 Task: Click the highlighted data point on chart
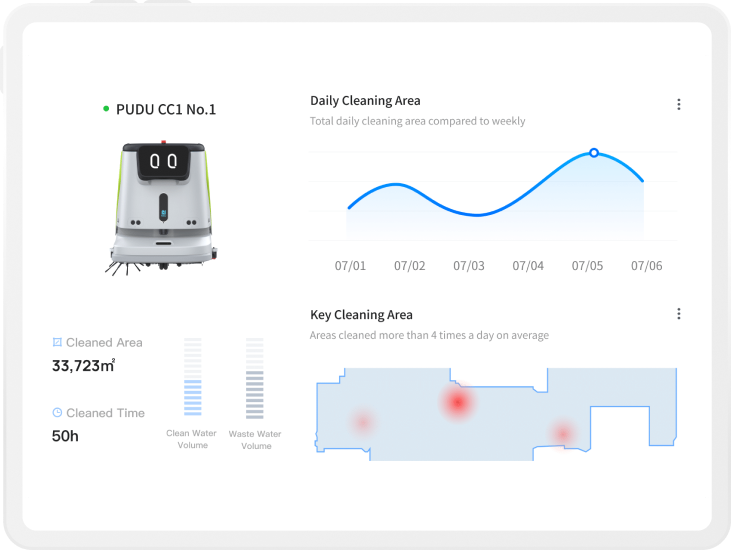tap(594, 153)
